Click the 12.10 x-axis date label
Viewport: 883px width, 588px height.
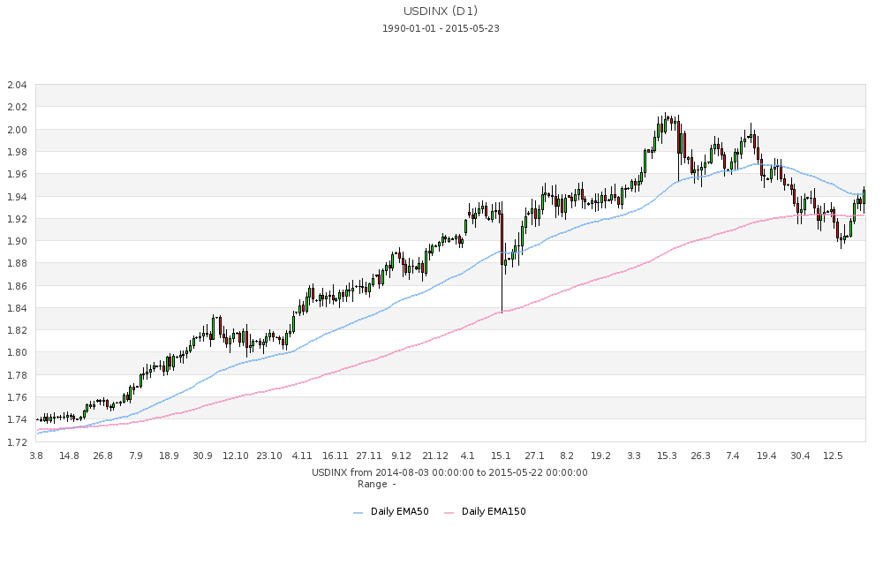pos(236,456)
